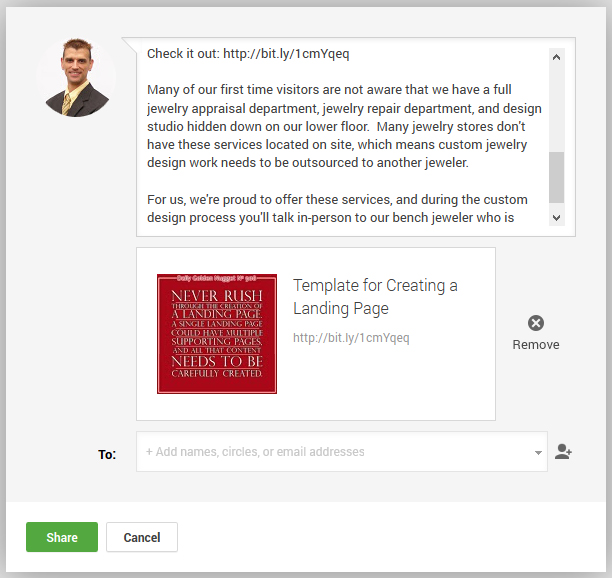Click the bit.ly link under the title
Image resolution: width=612 pixels, height=578 pixels.
[351, 338]
